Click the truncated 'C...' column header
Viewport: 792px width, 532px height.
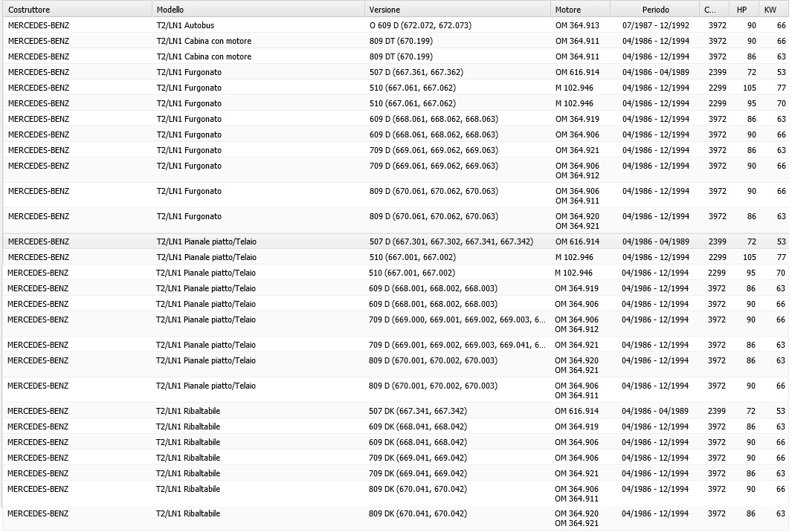click(x=715, y=10)
